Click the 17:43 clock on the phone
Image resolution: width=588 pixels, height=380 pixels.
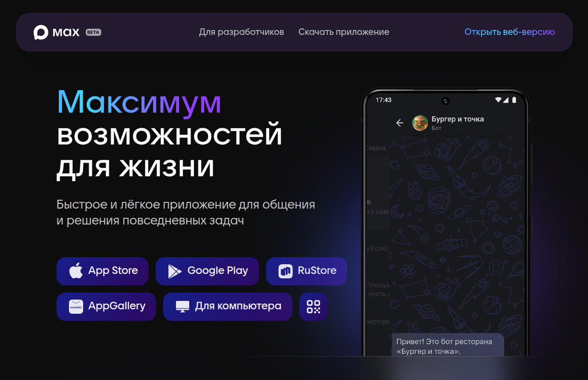[x=384, y=100]
